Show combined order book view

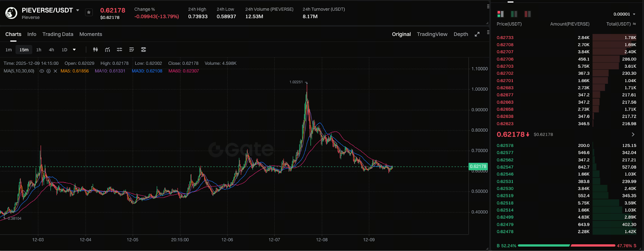click(x=501, y=14)
